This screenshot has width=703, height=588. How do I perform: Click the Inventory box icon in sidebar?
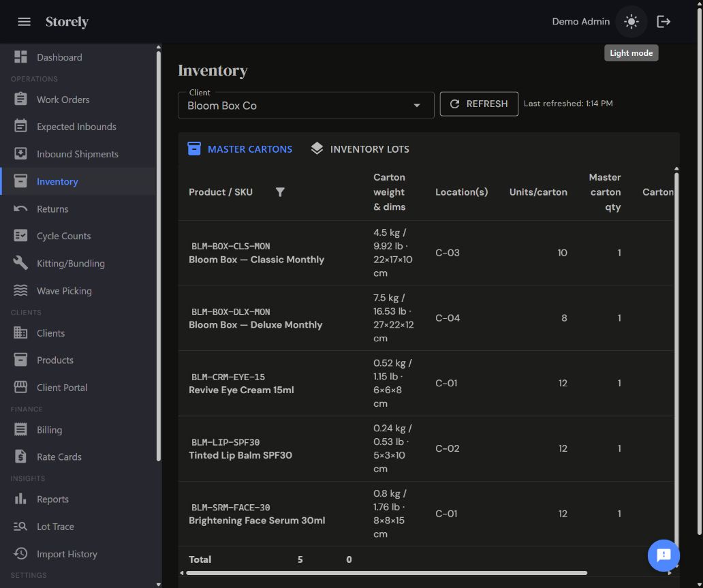coord(20,181)
